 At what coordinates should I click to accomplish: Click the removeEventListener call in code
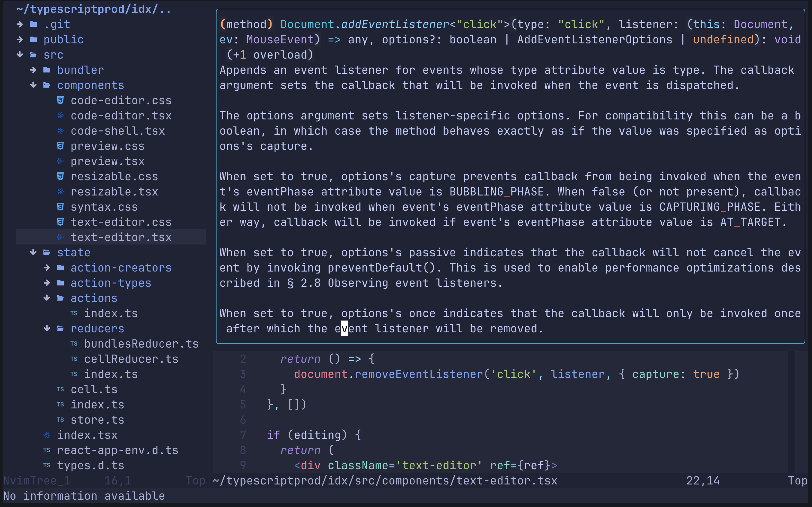[x=419, y=374]
